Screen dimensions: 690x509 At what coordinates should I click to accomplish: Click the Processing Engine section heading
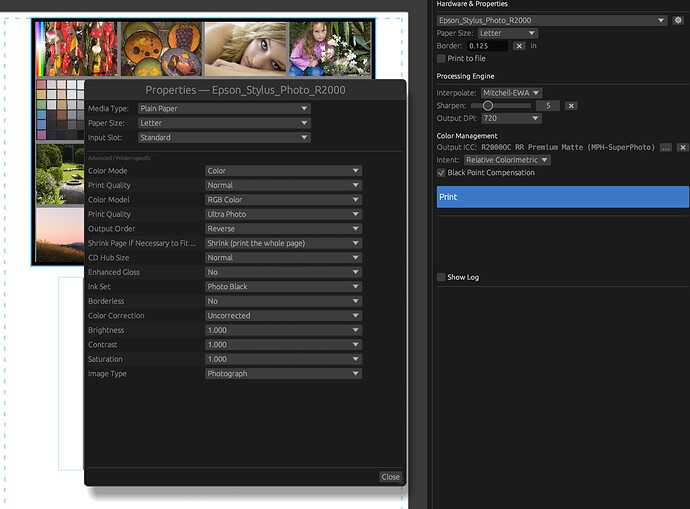(x=465, y=76)
